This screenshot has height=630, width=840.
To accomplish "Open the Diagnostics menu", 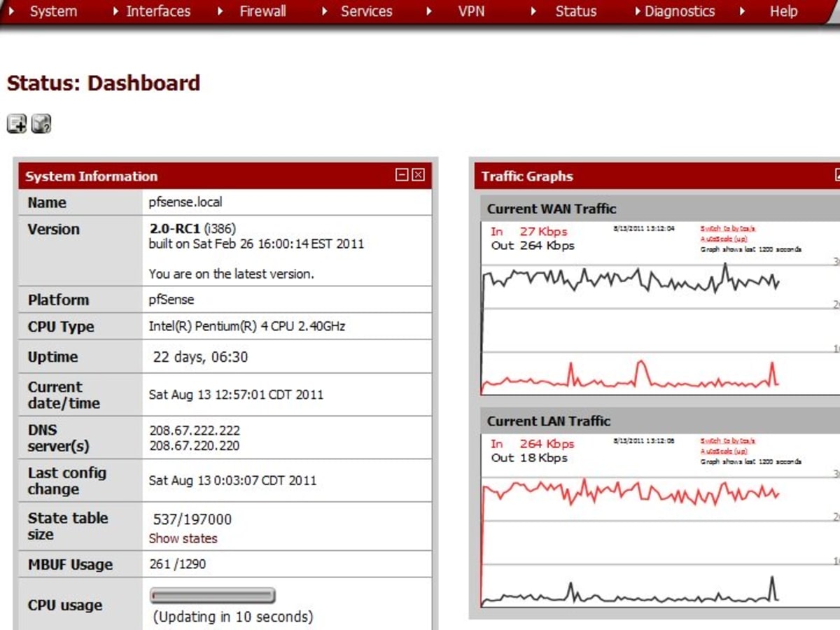I will click(x=680, y=11).
